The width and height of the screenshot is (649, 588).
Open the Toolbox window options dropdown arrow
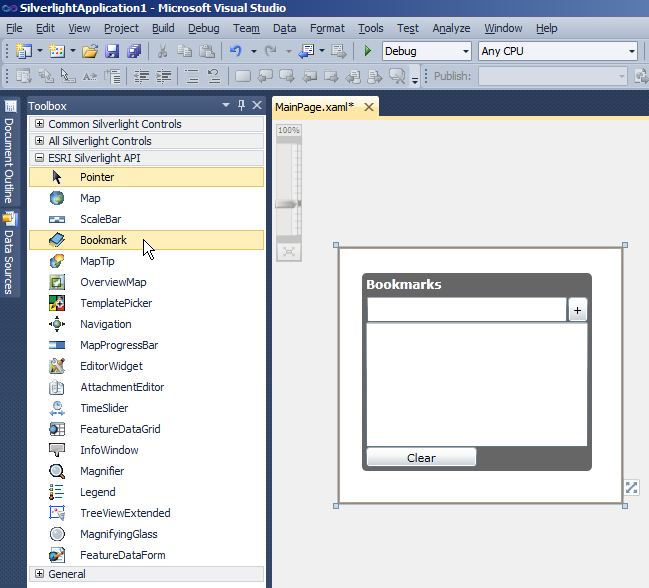226,106
